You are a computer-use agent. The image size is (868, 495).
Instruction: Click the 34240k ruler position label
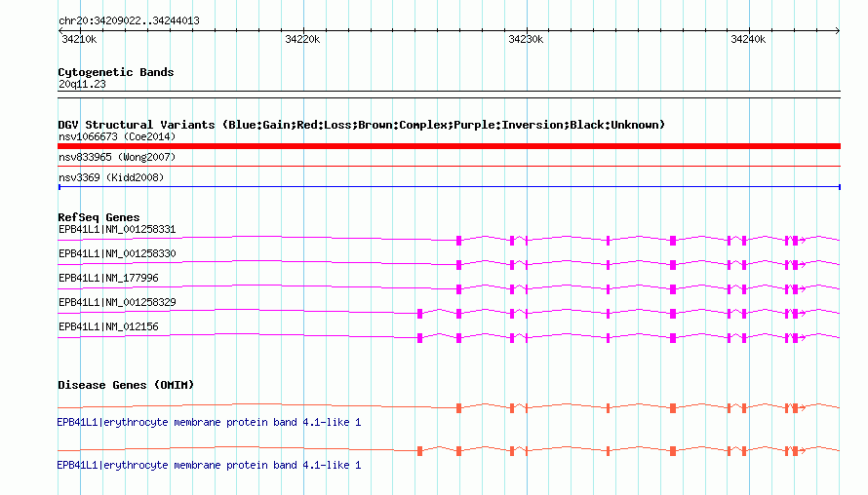click(748, 39)
